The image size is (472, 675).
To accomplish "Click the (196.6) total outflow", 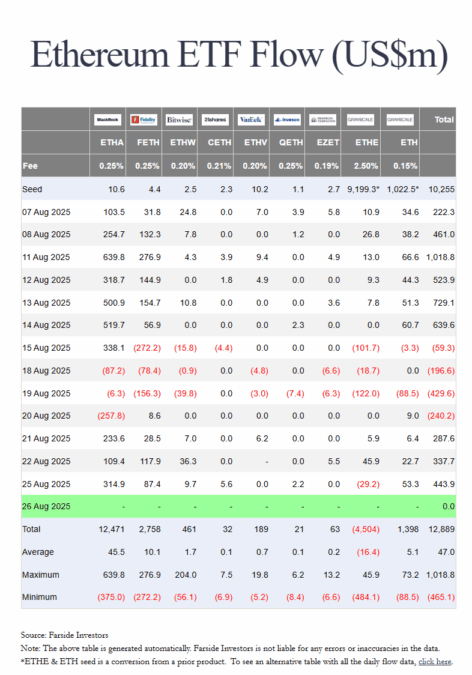I will 441,371.
